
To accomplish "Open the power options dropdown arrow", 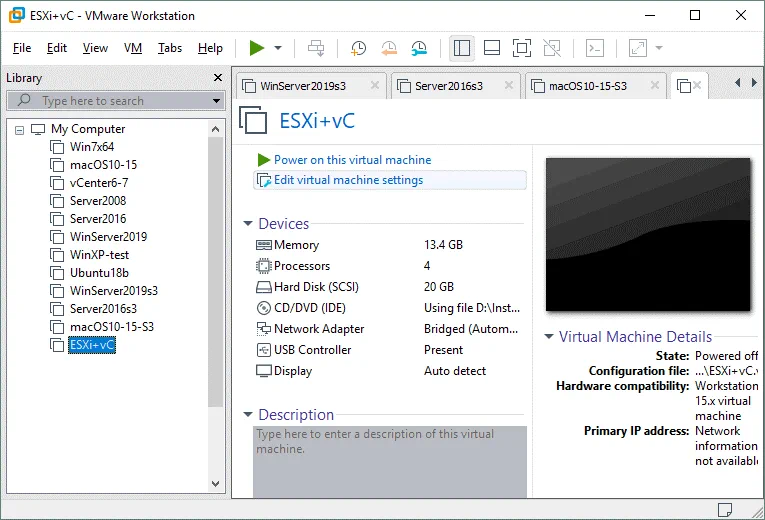I will (x=278, y=48).
